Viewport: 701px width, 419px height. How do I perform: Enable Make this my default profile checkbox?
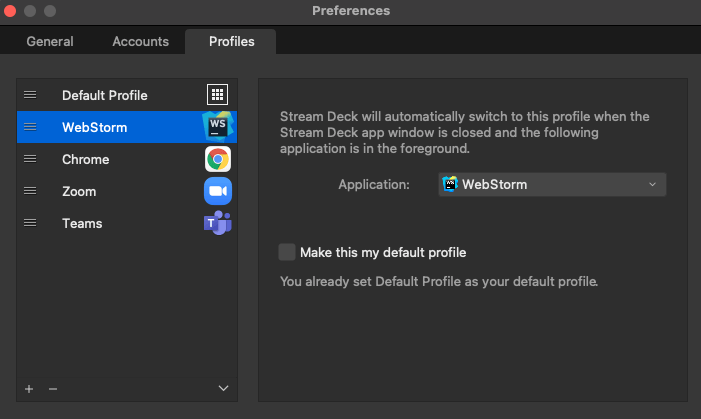click(287, 252)
